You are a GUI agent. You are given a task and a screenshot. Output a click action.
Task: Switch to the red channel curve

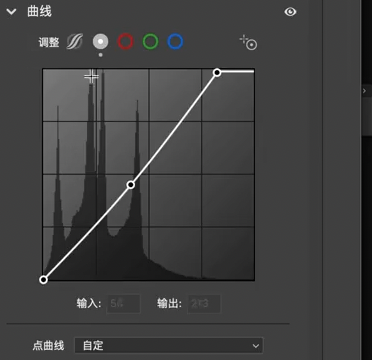[x=125, y=42]
